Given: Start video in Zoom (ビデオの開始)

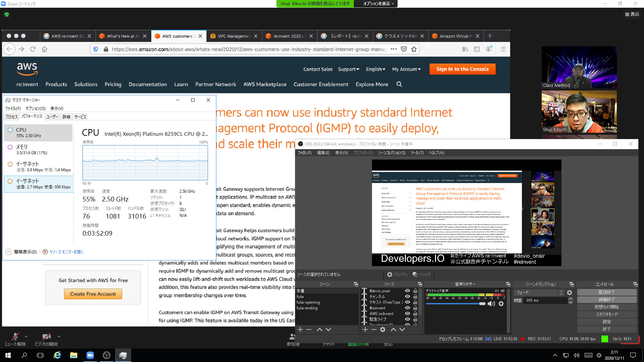Looking at the screenshot, I should click(x=46, y=339).
